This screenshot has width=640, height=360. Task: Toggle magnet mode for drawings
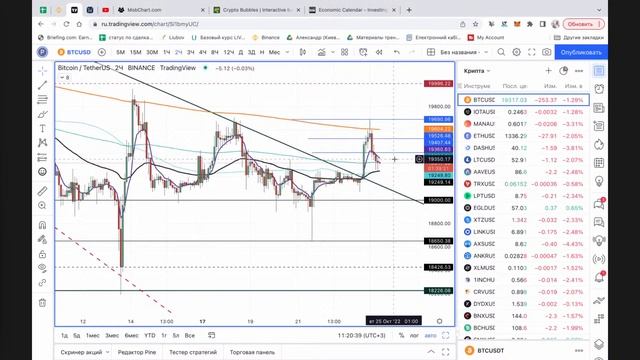42,225
